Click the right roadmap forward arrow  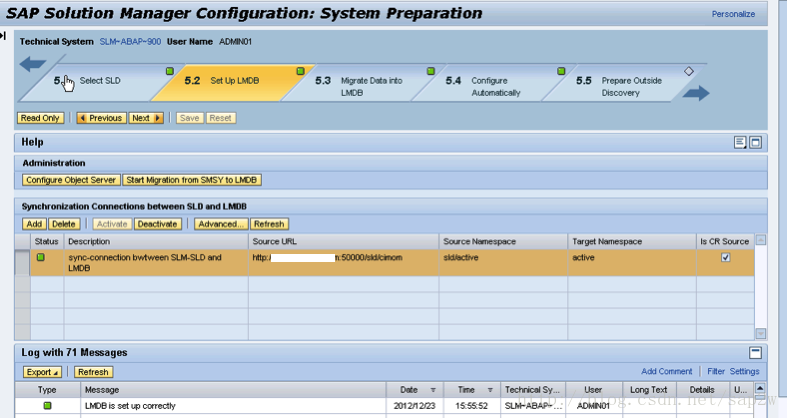click(x=696, y=92)
